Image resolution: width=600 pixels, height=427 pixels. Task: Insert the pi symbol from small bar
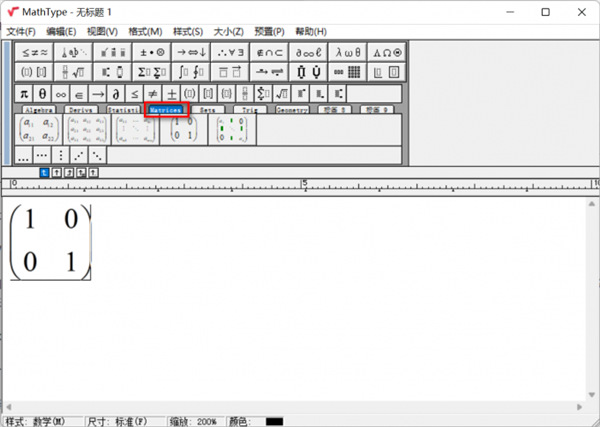tap(24, 94)
